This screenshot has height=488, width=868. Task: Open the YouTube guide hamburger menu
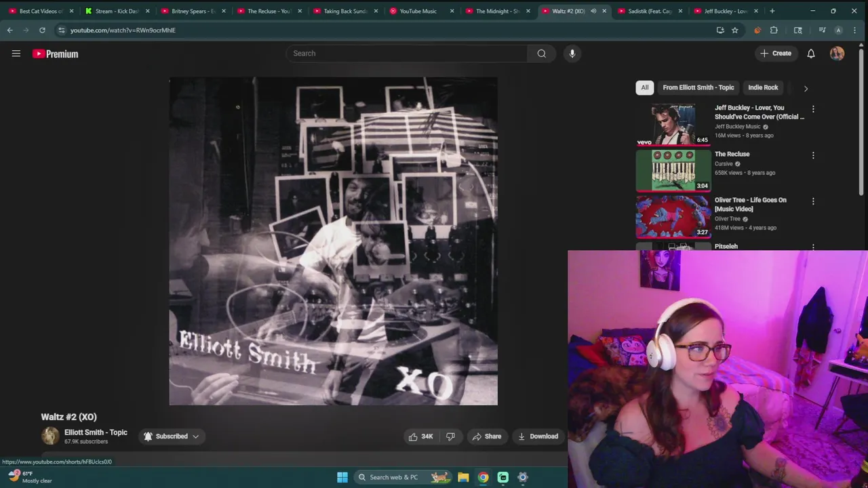tap(16, 54)
